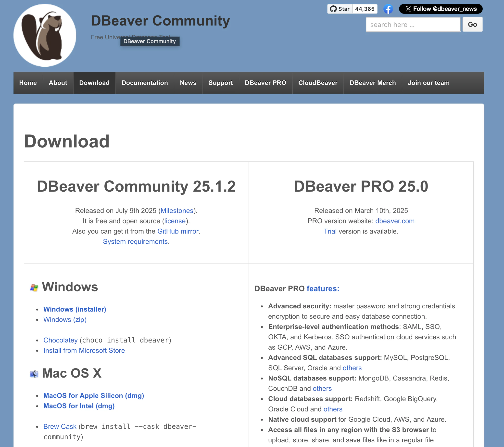Viewport: 504px width, 447px height.
Task: Click Released on March 10th, 2025 text
Action: click(x=361, y=210)
